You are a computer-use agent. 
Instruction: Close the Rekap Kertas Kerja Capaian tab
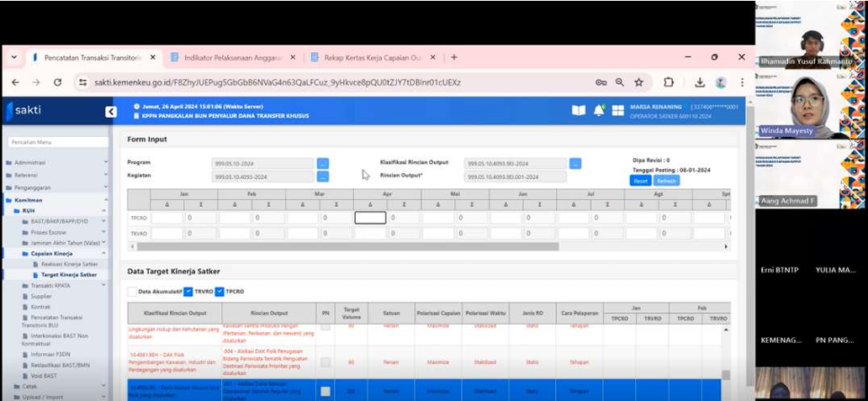[432, 57]
